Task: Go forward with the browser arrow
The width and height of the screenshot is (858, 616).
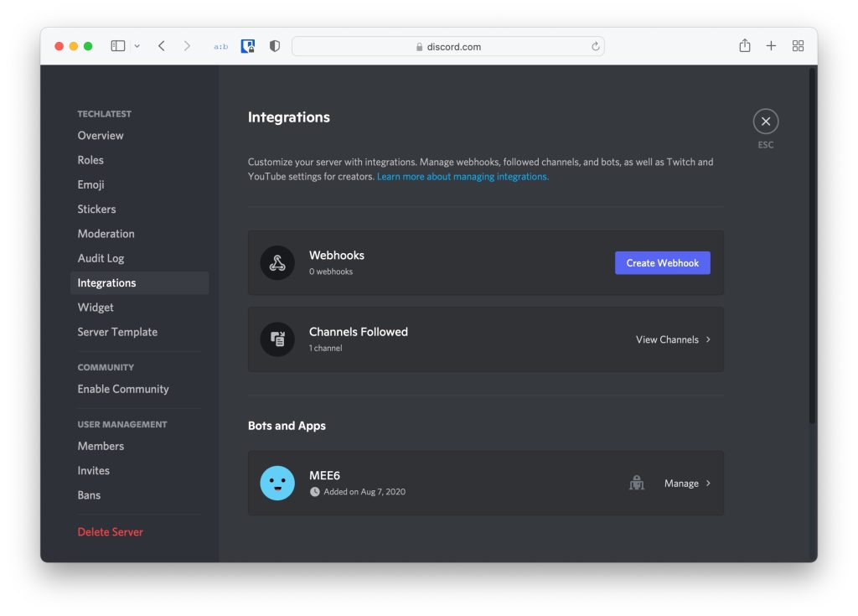Action: click(187, 46)
